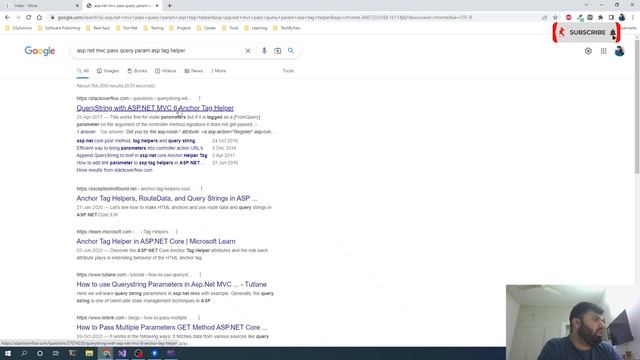Open the tab search chevron in title bar
The image size is (640, 360).
[587, 5]
